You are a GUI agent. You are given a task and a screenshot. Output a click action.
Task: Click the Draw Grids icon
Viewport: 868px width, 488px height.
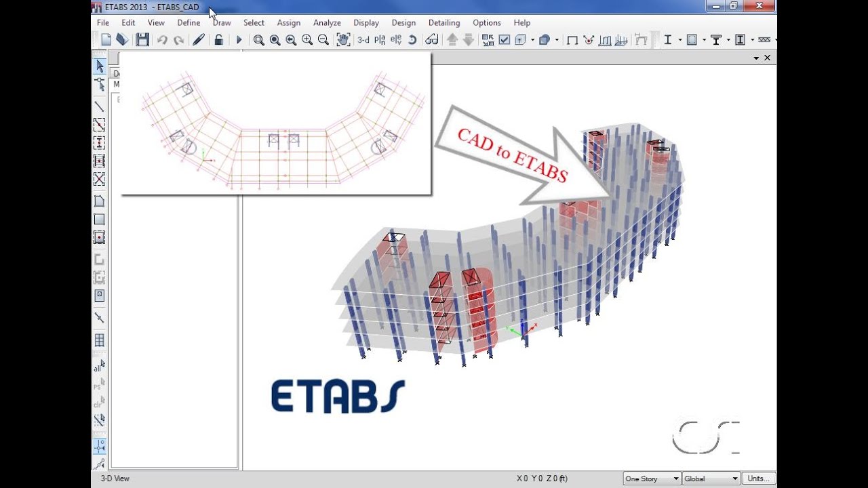coord(100,340)
